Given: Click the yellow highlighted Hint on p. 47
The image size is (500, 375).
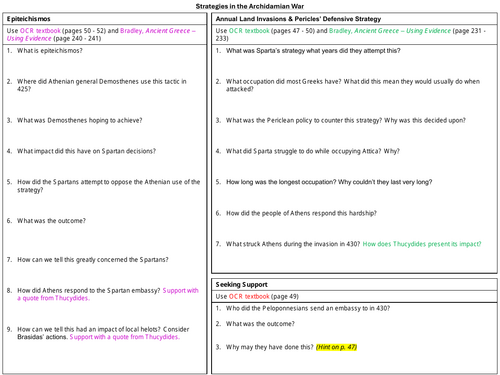Looking at the screenshot, I should (x=336, y=347).
